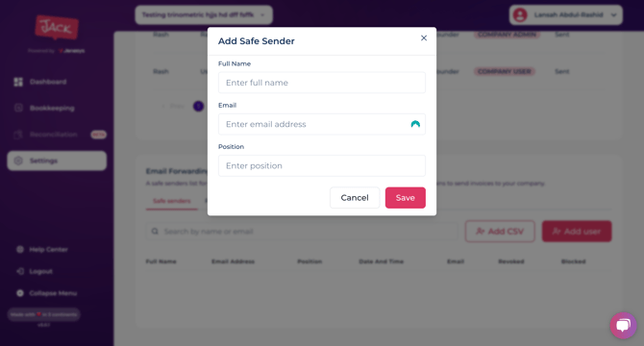Viewport: 644px width, 346px height.
Task: Focus the Enter email address field
Action: pyautogui.click(x=322, y=124)
